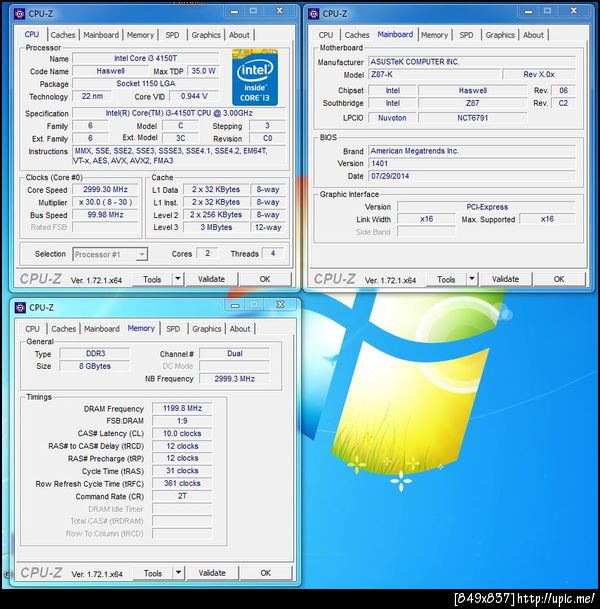600x609 pixels.
Task: Click Tools button in Memory window
Action: (x=153, y=573)
